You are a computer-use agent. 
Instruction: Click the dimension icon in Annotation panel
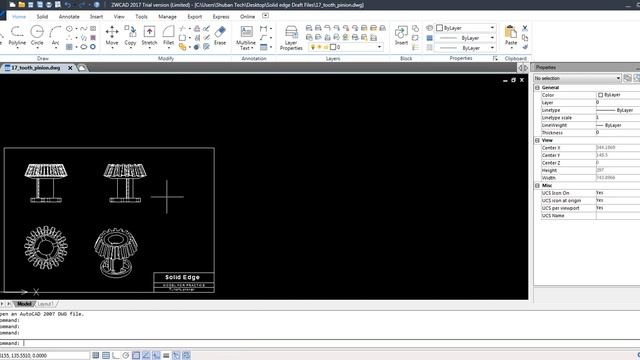[264, 29]
